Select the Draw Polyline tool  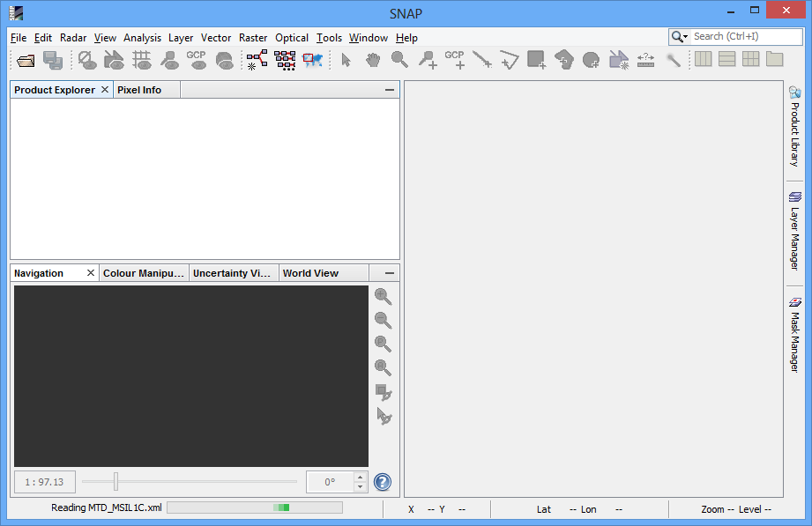[x=509, y=60]
